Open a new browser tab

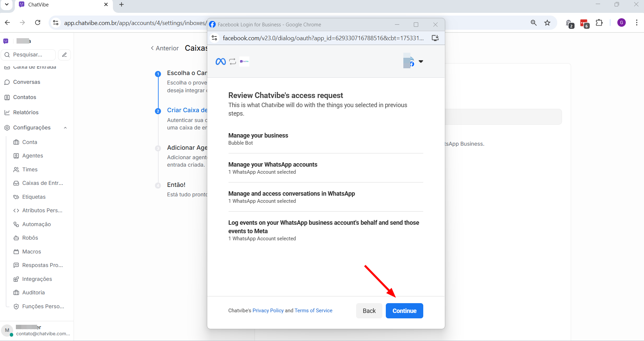[x=122, y=5]
